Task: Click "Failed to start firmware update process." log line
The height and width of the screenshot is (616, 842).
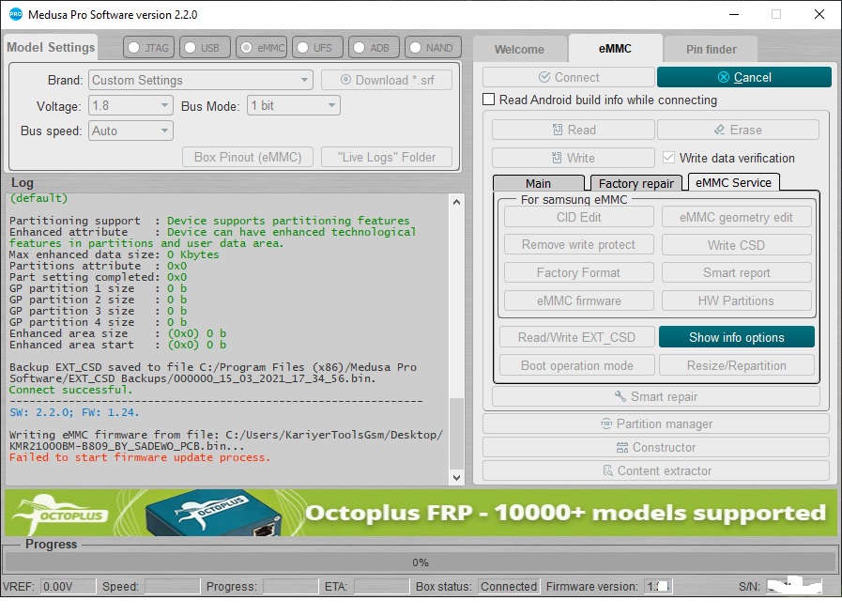Action: [140, 457]
